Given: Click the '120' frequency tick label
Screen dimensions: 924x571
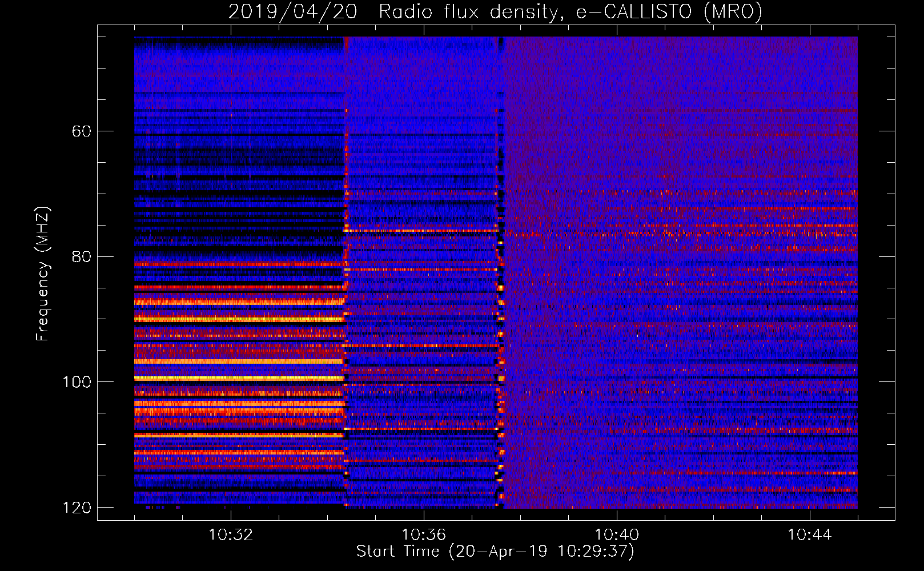Looking at the screenshot, I should tap(77, 508).
